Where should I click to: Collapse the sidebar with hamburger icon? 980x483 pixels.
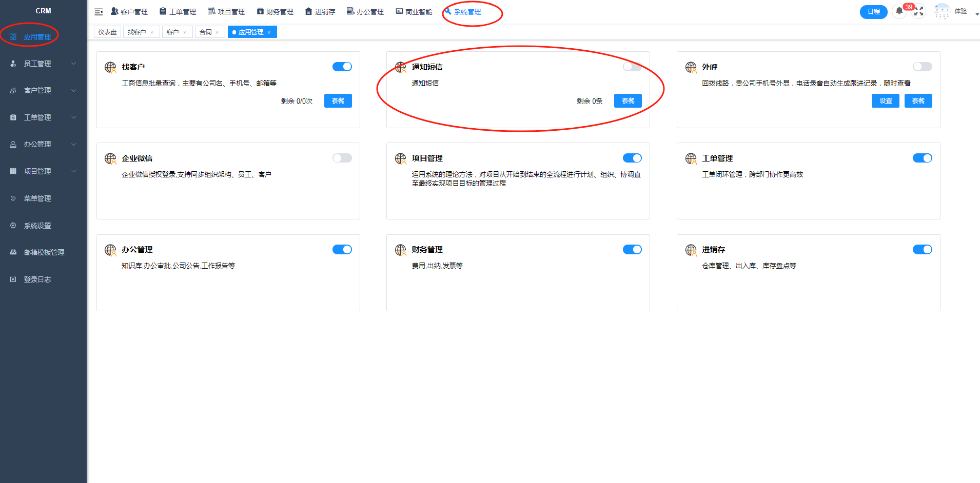[x=99, y=12]
